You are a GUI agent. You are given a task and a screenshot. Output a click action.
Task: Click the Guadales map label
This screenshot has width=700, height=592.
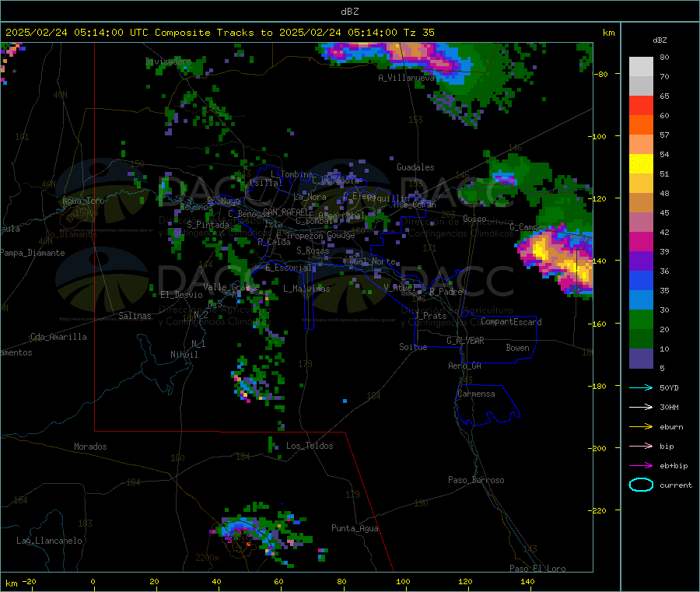(415, 167)
